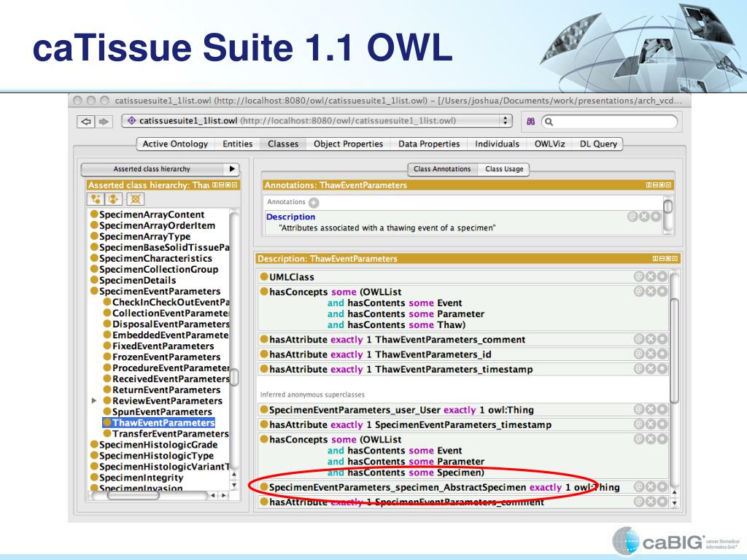Close the Description: ThawEventParameters view via header icon
This screenshot has width=747, height=560.
675,259
